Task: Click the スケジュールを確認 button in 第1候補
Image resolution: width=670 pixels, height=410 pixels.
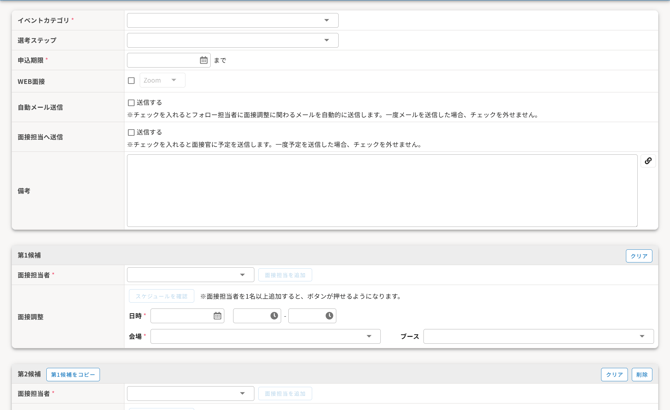Action: coord(162,296)
